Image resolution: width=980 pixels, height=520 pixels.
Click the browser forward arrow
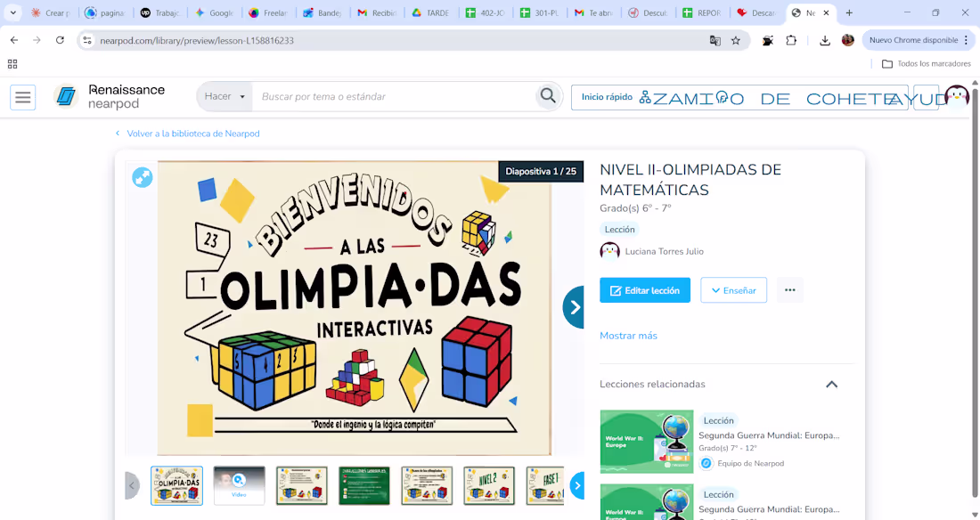pyautogui.click(x=37, y=40)
